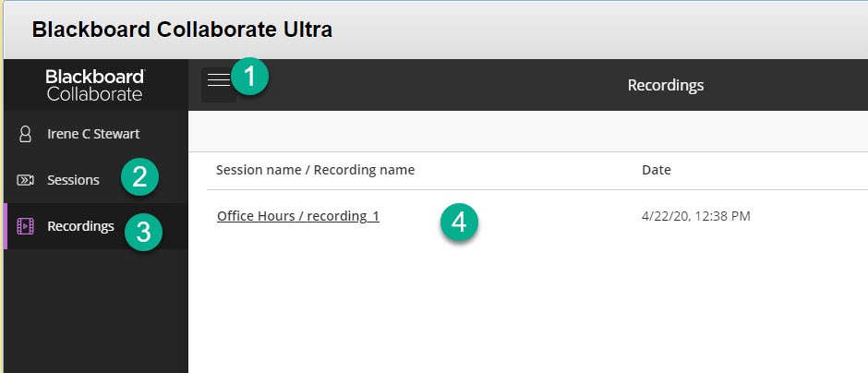
Task: Click the green badge numbered 3
Action: [143, 232]
